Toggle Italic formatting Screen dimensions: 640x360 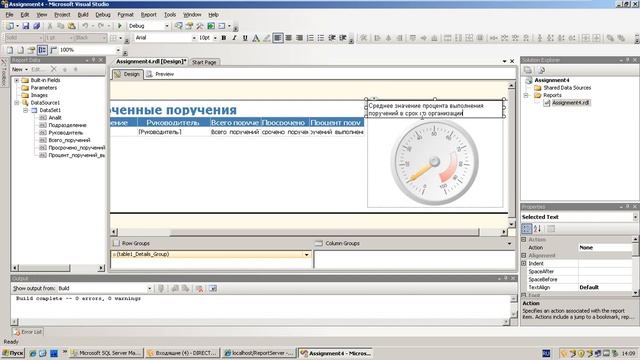coord(234,38)
